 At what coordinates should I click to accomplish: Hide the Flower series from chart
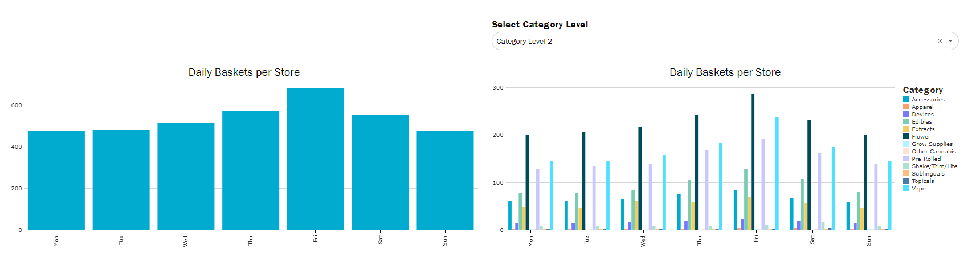(x=921, y=136)
